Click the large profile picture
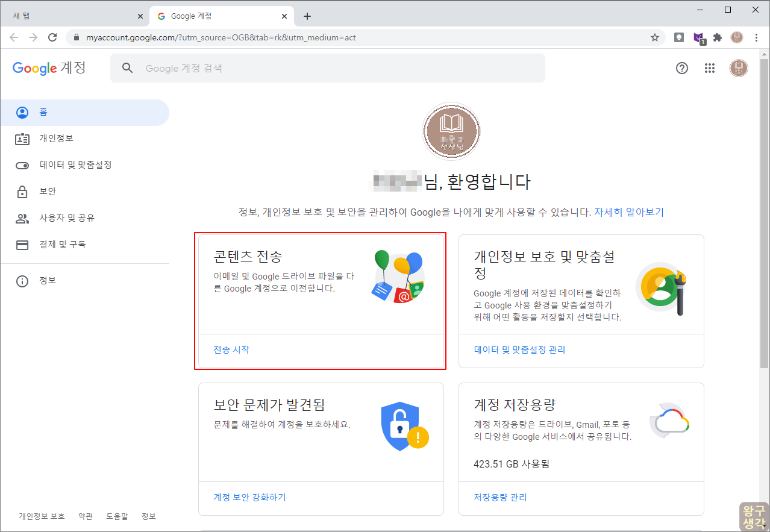The width and height of the screenshot is (770, 532). pos(451,131)
